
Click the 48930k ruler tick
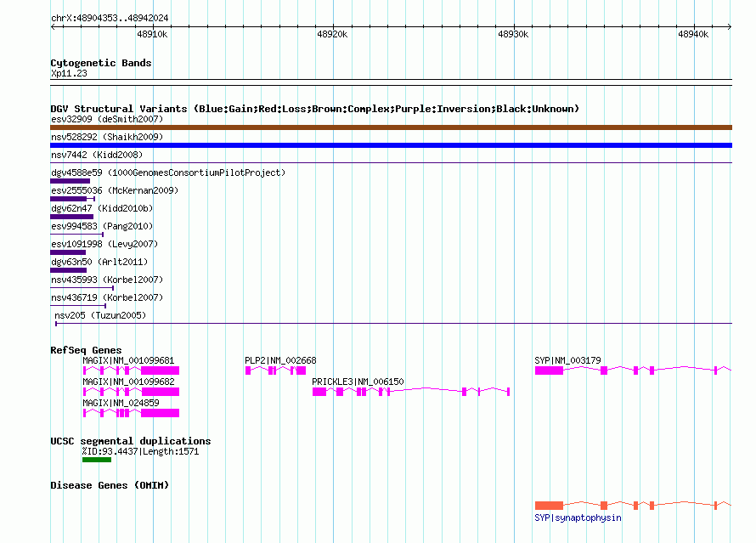(513, 34)
